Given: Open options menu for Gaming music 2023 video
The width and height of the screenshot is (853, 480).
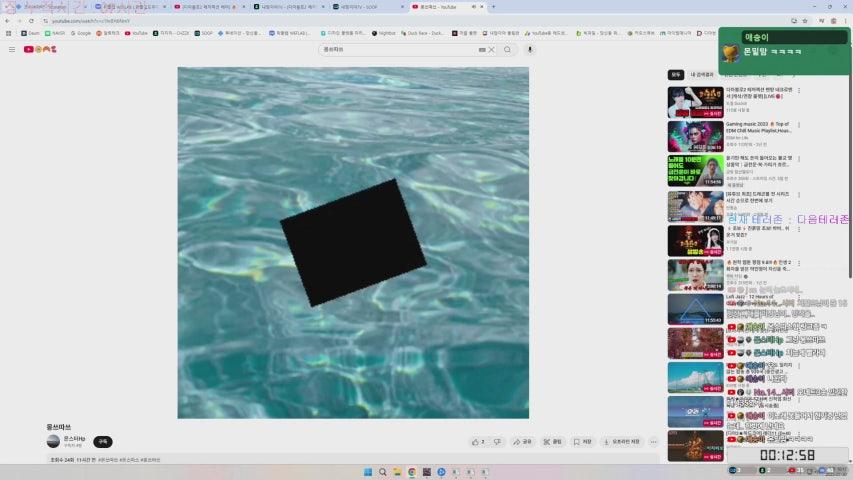Looking at the screenshot, I should 799,125.
